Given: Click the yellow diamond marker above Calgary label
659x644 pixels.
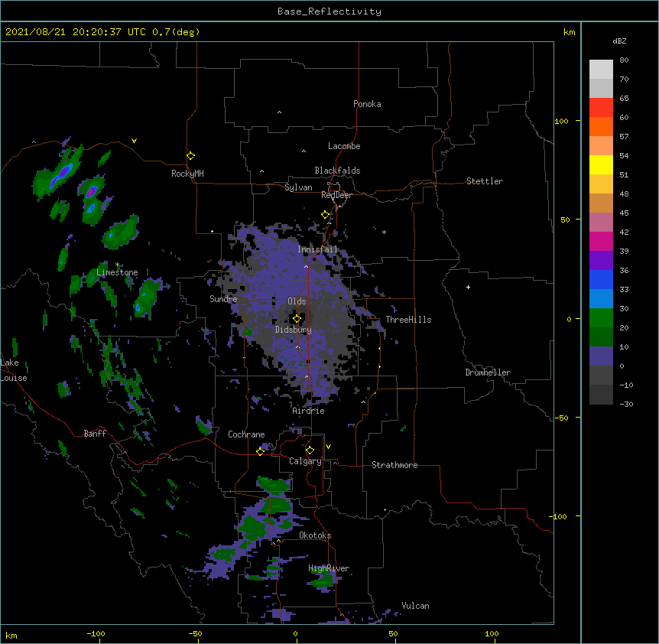Looking at the screenshot, I should (x=310, y=450).
